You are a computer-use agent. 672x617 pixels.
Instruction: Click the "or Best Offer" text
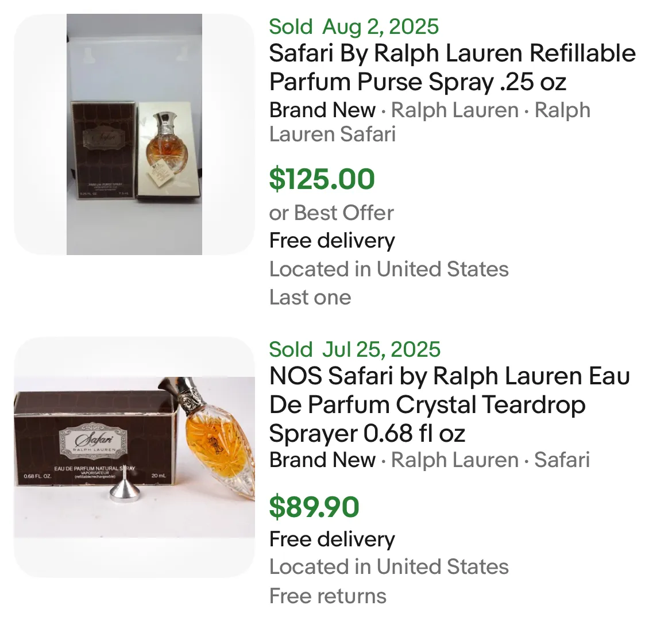tap(331, 213)
